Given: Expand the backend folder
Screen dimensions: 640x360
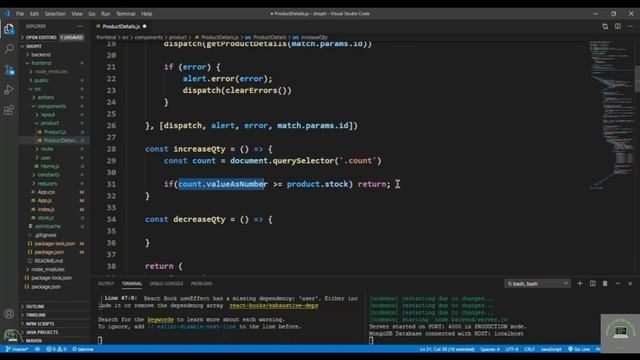Looking at the screenshot, I should (x=54, y=54).
